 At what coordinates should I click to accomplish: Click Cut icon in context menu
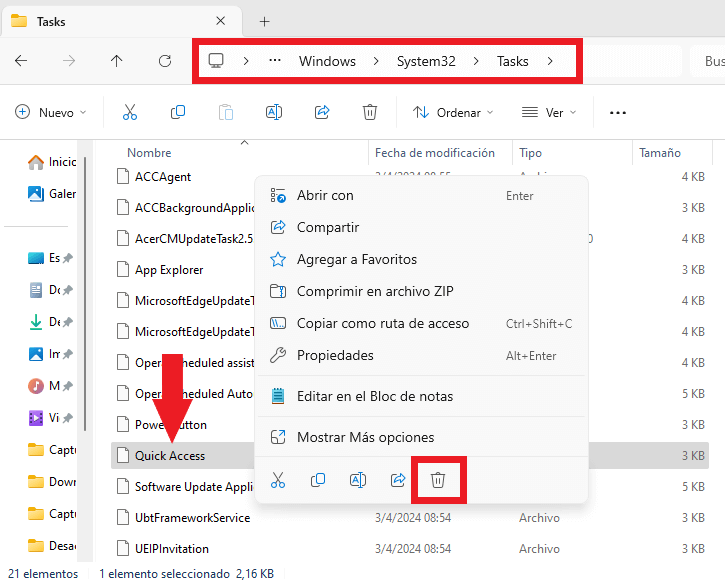pyautogui.click(x=278, y=480)
